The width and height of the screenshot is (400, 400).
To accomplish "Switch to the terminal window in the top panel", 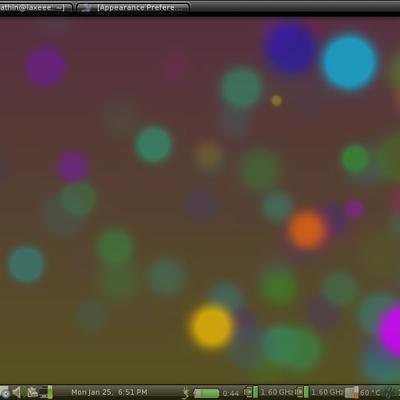I will [x=36, y=8].
